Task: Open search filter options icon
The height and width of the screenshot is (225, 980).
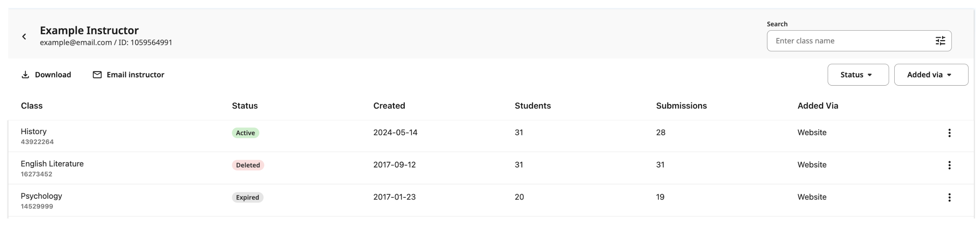Action: [x=940, y=41]
